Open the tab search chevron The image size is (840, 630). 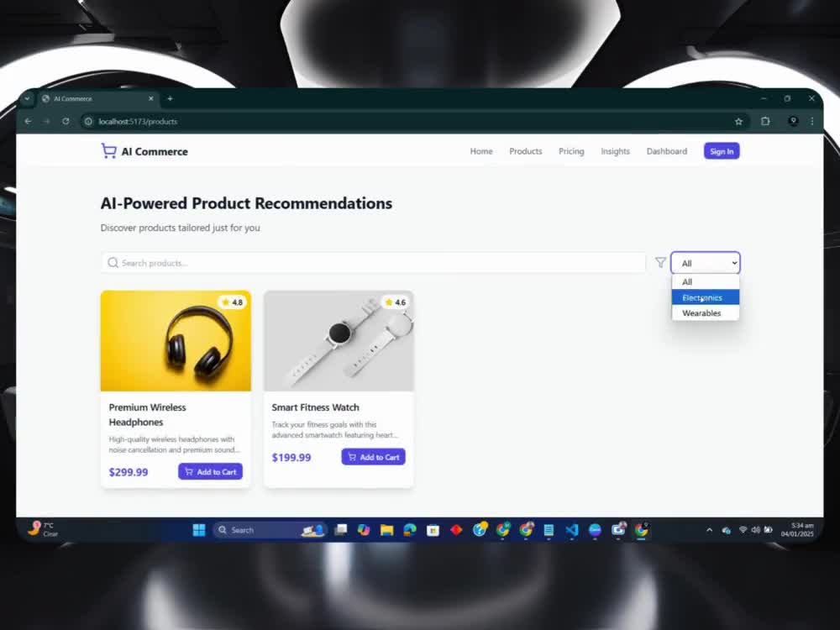(27, 98)
